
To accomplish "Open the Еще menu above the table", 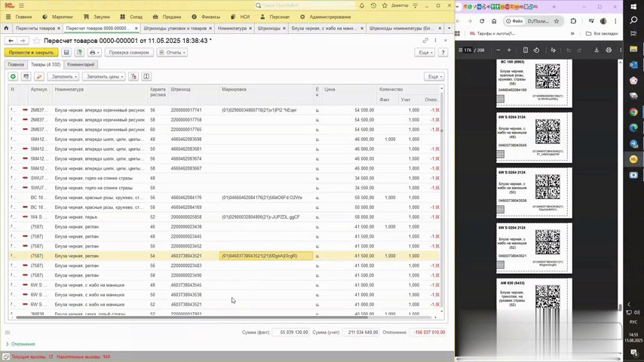I will 434,76.
